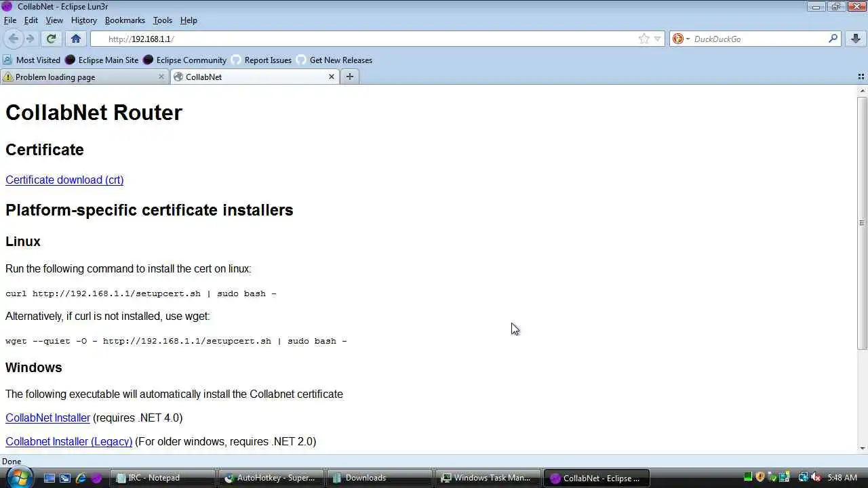Image resolution: width=868 pixels, height=488 pixels.
Task: Open the Tools menu
Action: pos(163,20)
